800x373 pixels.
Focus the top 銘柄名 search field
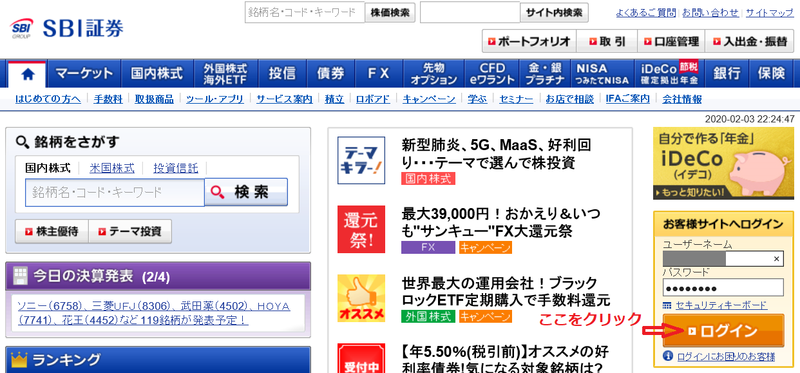[305, 13]
